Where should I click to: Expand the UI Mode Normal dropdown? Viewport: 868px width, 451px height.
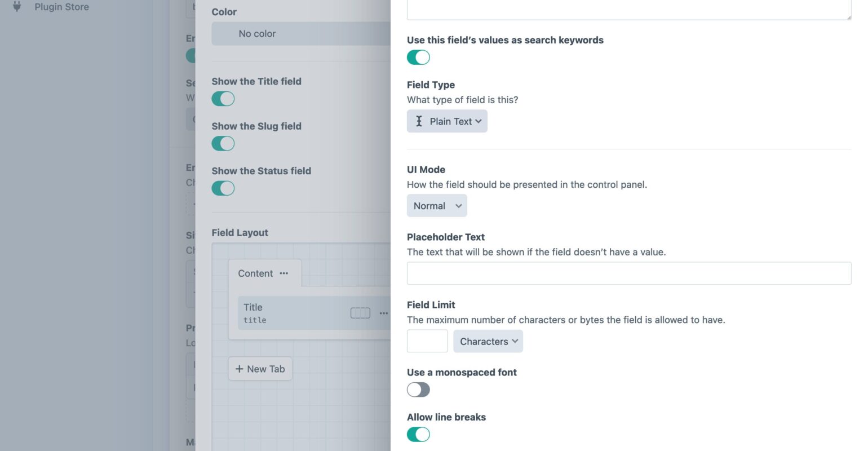tap(437, 206)
